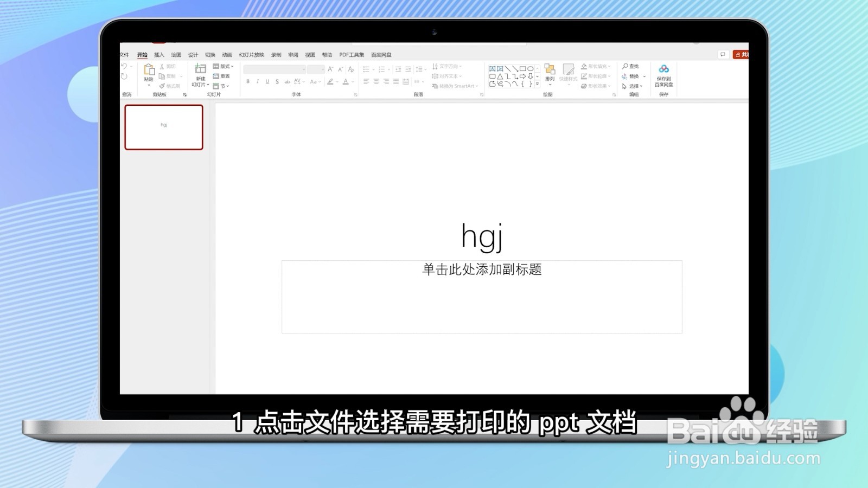The image size is (868, 488).
Task: Click the Find (查找) magnifier icon
Action: [x=625, y=66]
